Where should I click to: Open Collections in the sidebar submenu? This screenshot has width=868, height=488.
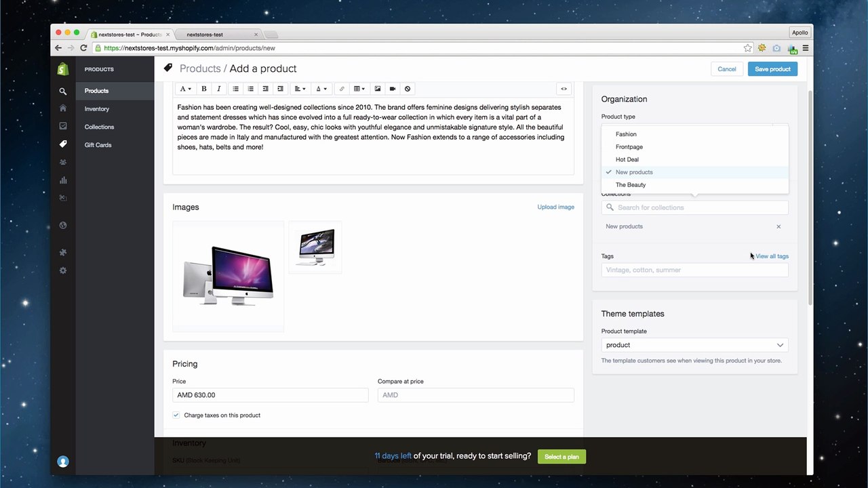point(99,127)
